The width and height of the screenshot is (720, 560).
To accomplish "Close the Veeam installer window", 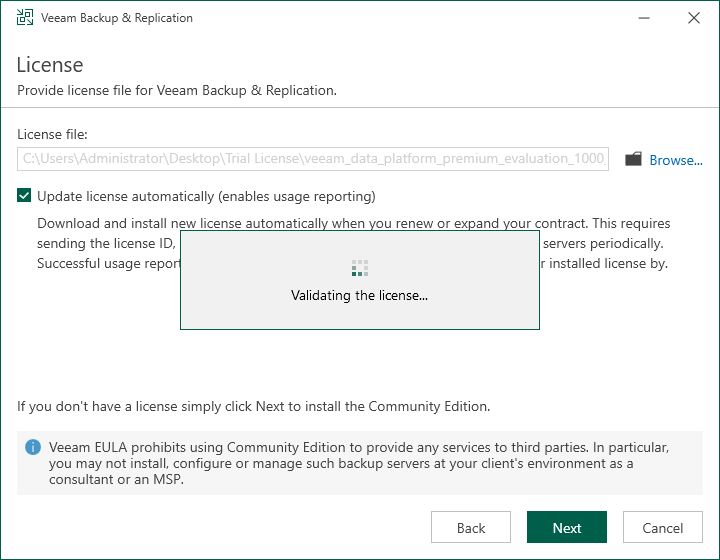I will click(x=694, y=18).
